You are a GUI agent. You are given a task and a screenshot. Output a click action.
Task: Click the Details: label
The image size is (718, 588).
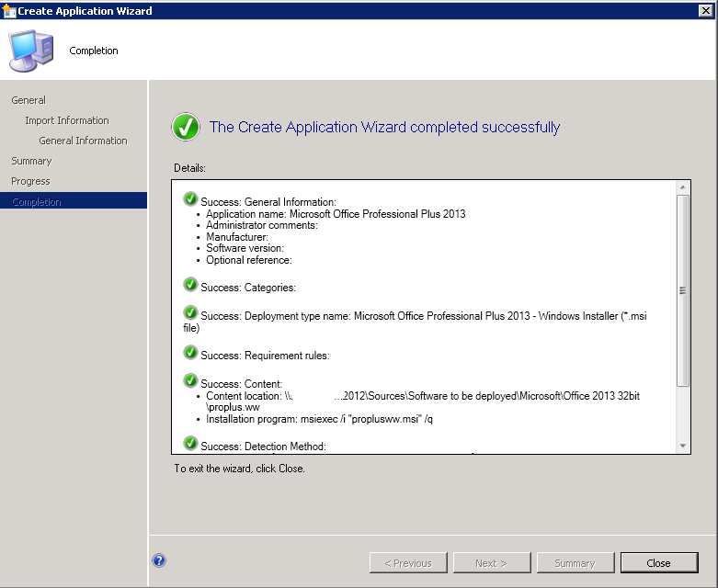189,168
